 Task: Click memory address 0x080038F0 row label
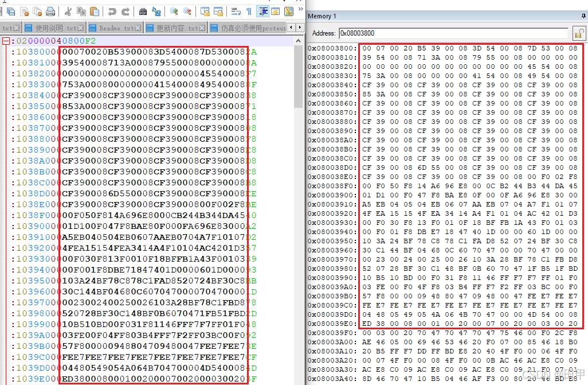click(x=332, y=186)
